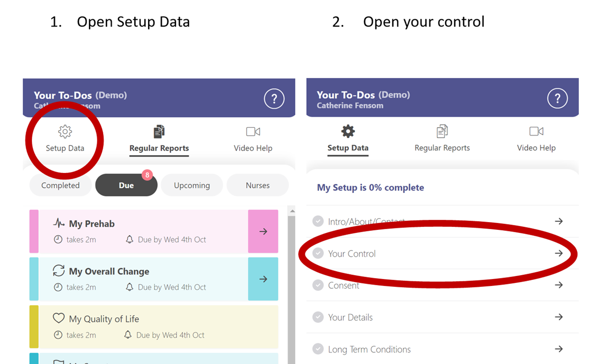Open Your Control using its right arrow

click(559, 253)
